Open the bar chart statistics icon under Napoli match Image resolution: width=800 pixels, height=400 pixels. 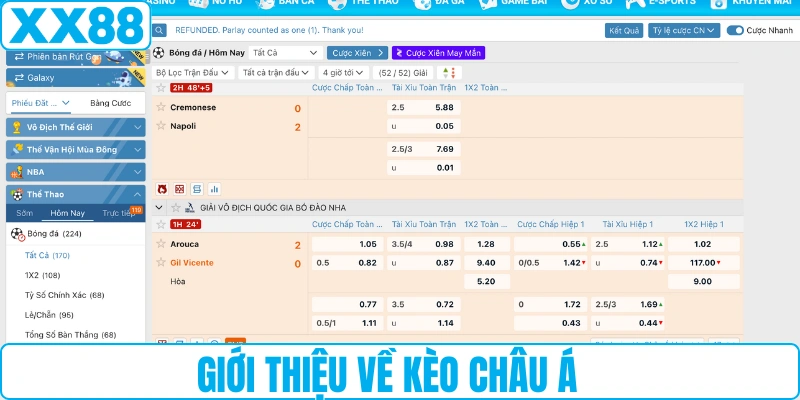pos(214,189)
